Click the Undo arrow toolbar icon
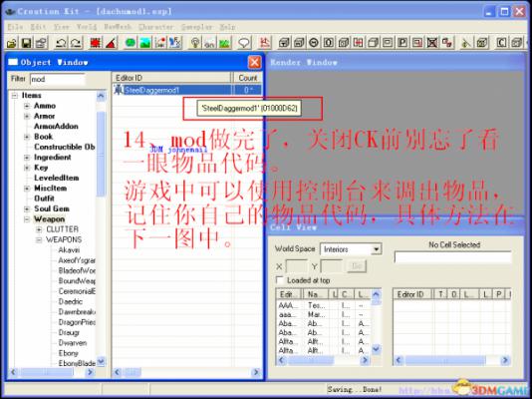Image resolution: width=532 pixels, height=399 pixels. coord(61,43)
